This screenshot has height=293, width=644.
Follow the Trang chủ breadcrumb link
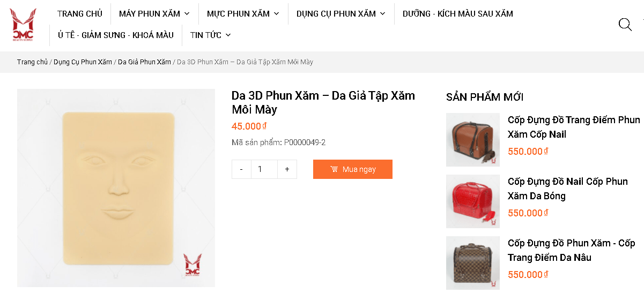click(32, 62)
